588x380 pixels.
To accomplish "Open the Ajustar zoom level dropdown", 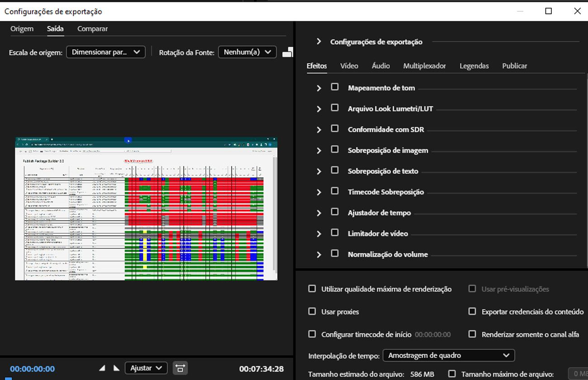I will point(146,368).
